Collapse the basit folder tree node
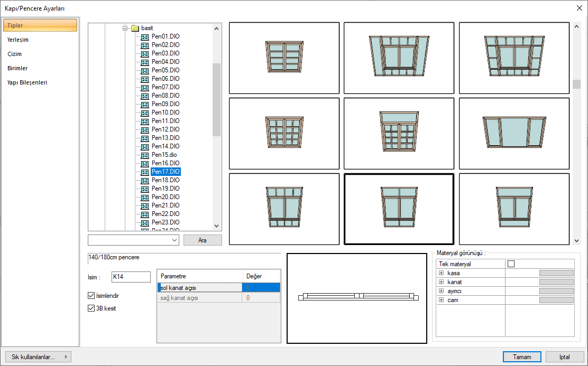The image size is (588, 366). (x=125, y=28)
